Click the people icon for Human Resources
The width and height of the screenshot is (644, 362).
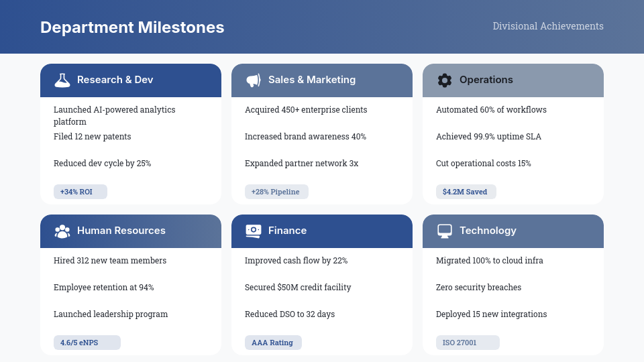(62, 231)
